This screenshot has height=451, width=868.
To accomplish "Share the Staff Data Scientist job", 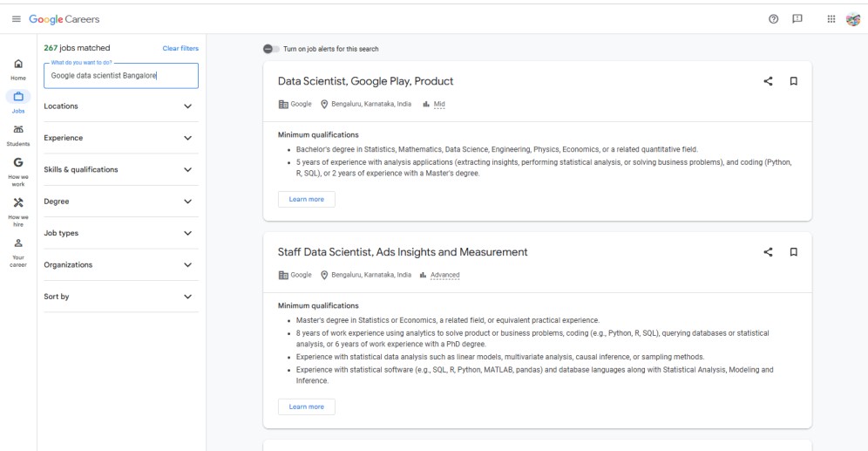I will (768, 252).
